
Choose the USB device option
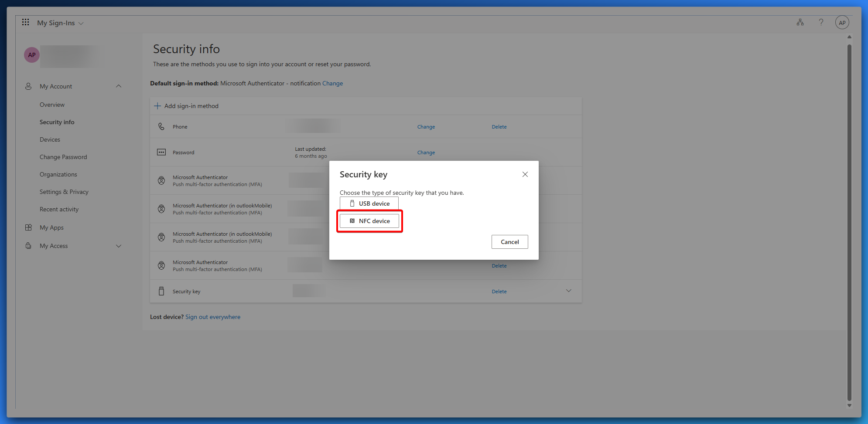(369, 204)
